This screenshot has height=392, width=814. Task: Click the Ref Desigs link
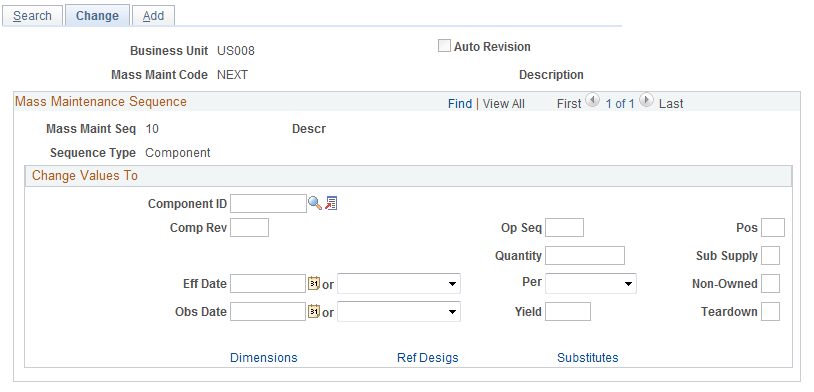click(428, 358)
